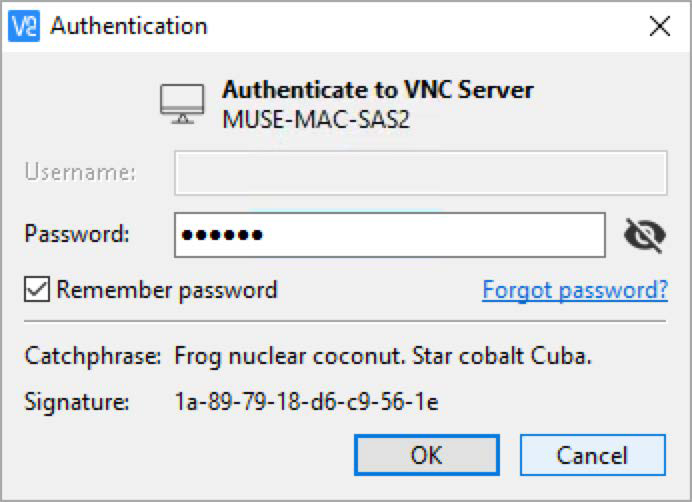
Task: Open the Forgot password? link
Action: point(575,291)
